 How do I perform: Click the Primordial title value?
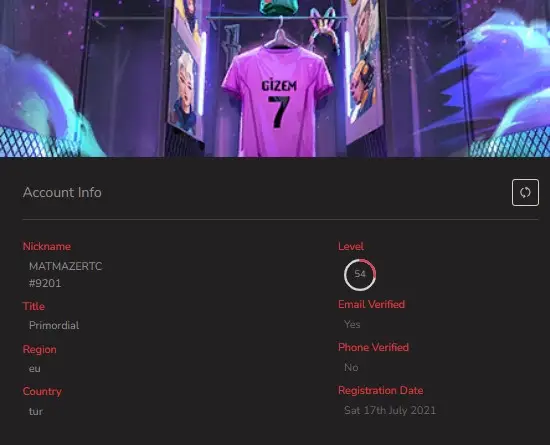pos(54,325)
